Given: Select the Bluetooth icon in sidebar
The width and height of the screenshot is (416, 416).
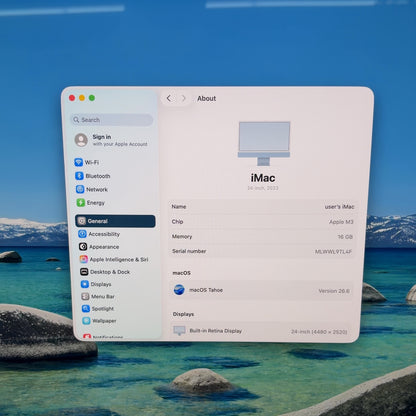Looking at the screenshot, I should 79,176.
